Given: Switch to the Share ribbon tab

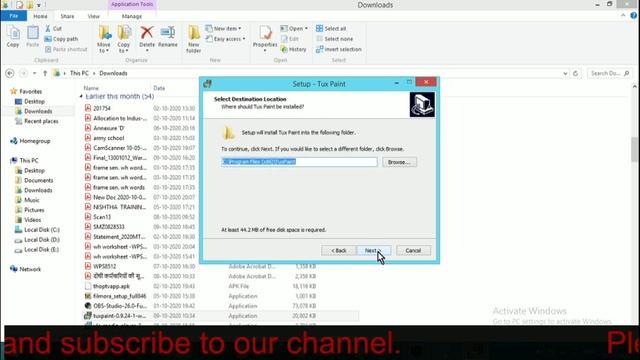Looking at the screenshot, I should point(67,16).
